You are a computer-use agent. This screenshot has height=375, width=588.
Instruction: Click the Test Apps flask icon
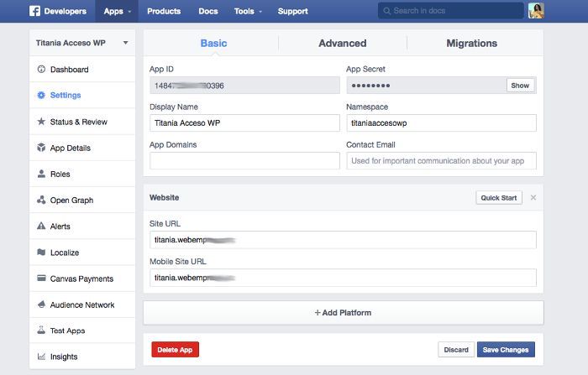pos(41,330)
